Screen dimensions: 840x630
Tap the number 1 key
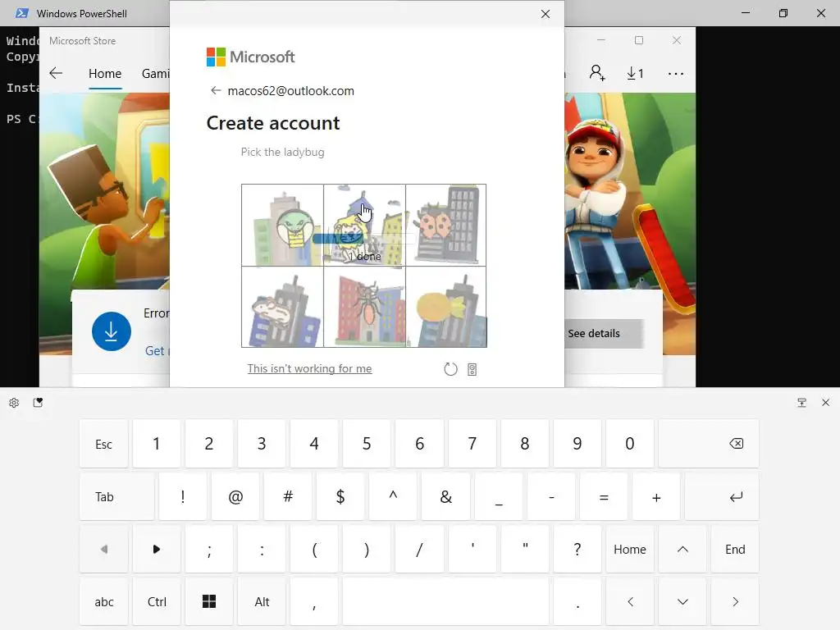point(157,444)
